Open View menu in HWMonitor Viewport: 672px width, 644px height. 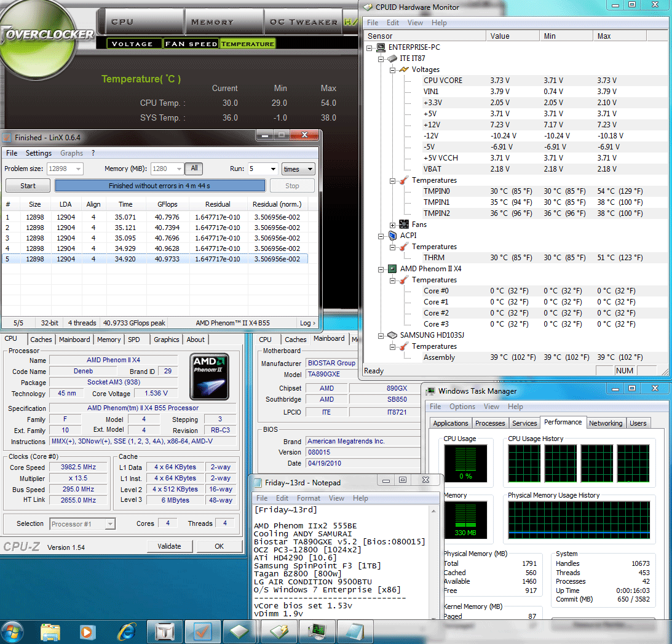click(415, 23)
